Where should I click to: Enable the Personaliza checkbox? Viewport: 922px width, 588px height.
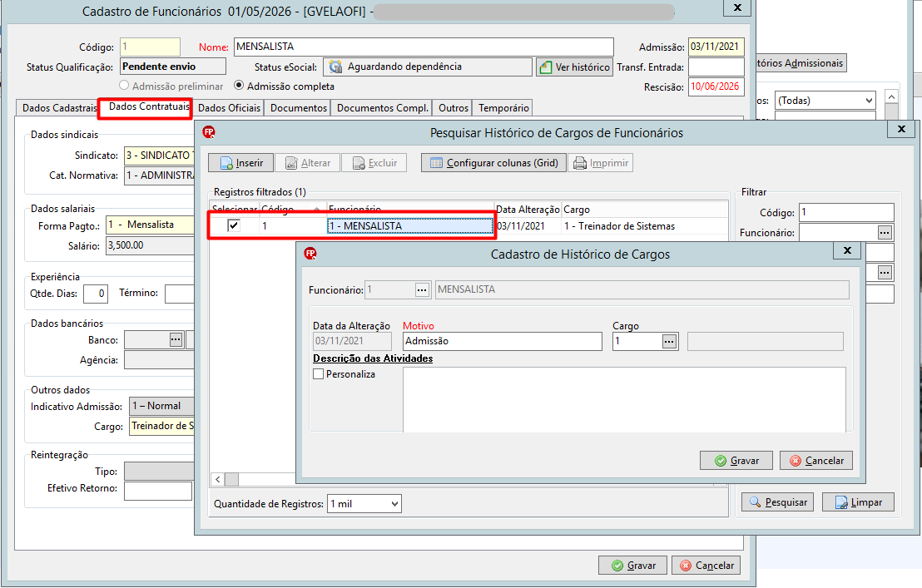pyautogui.click(x=319, y=374)
